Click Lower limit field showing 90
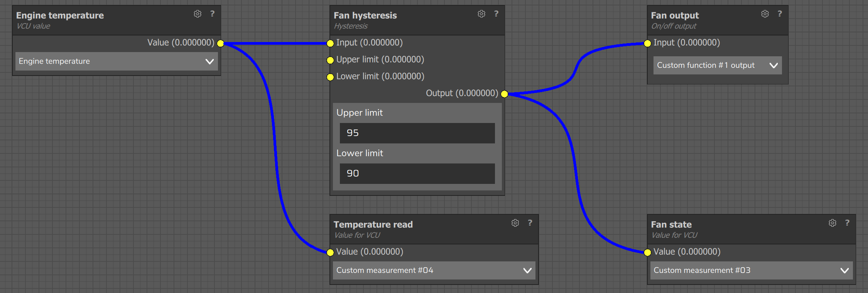This screenshot has width=868, height=293. [x=417, y=173]
